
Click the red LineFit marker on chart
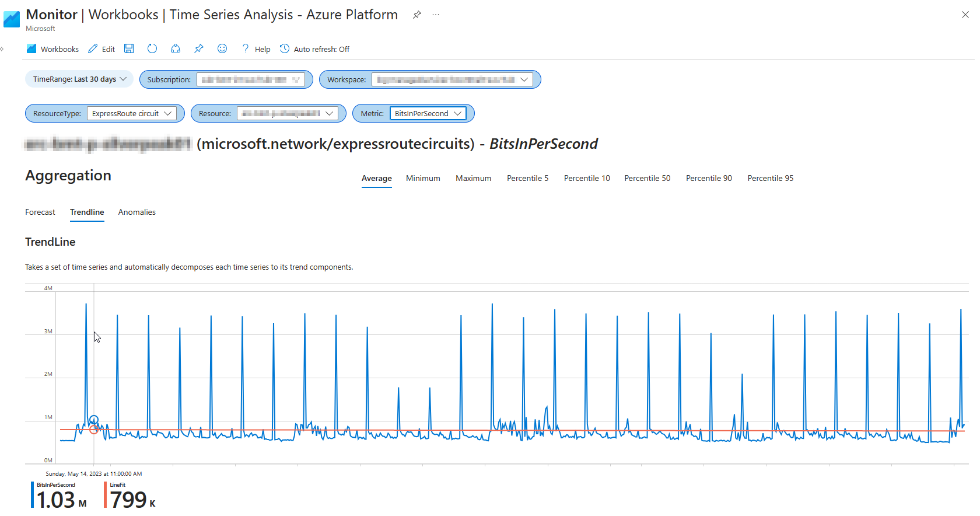click(94, 430)
